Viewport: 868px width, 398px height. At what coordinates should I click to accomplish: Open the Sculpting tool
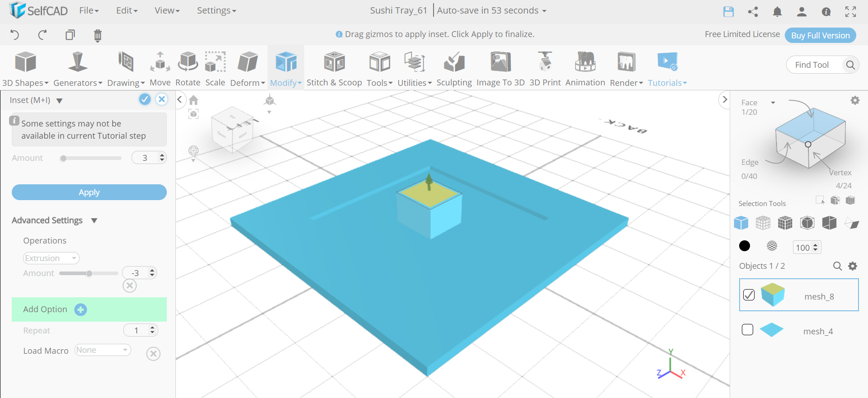point(454,69)
